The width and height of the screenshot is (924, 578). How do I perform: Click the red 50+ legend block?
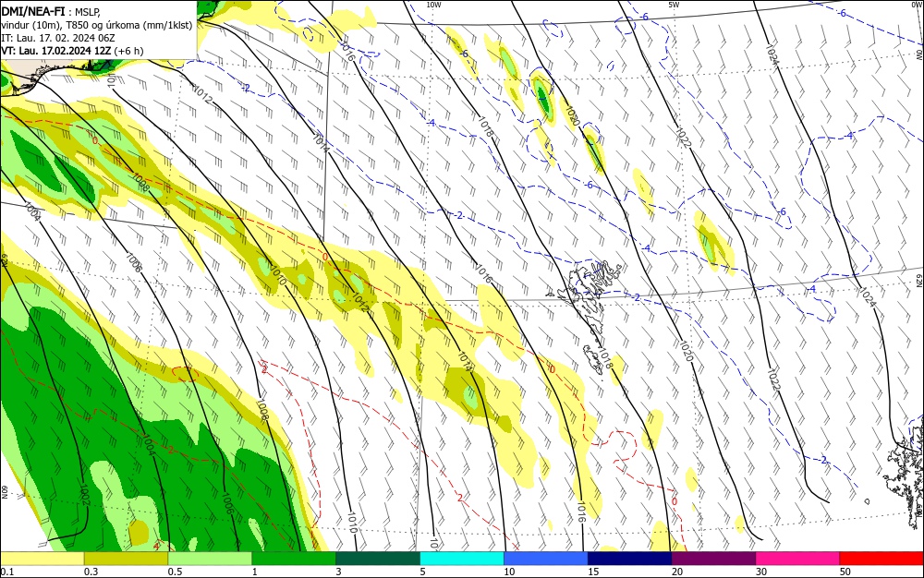881,559
